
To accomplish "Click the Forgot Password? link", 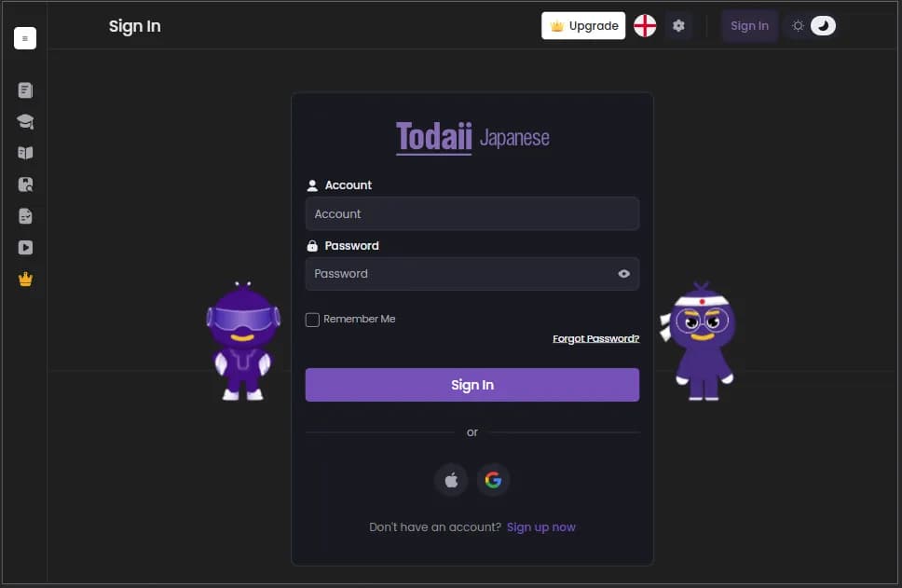I will 596,338.
